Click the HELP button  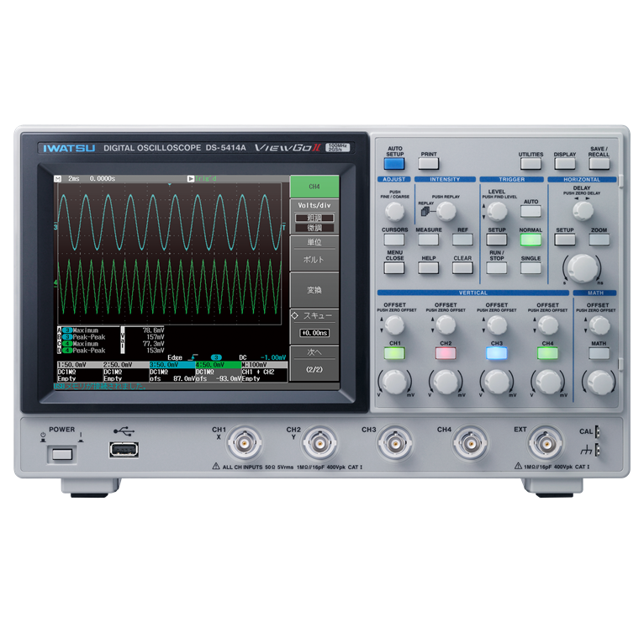coord(429,268)
